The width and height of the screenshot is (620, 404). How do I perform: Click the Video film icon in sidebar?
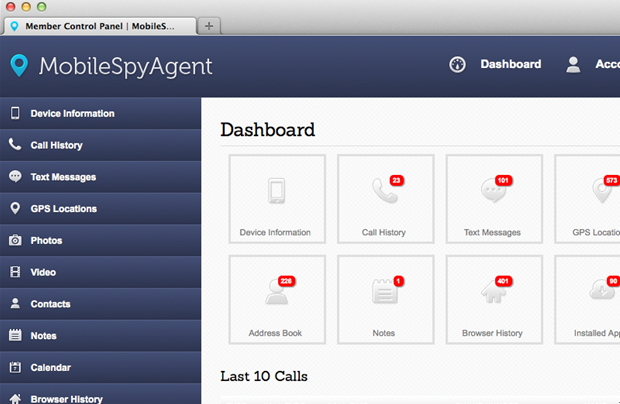[15, 272]
